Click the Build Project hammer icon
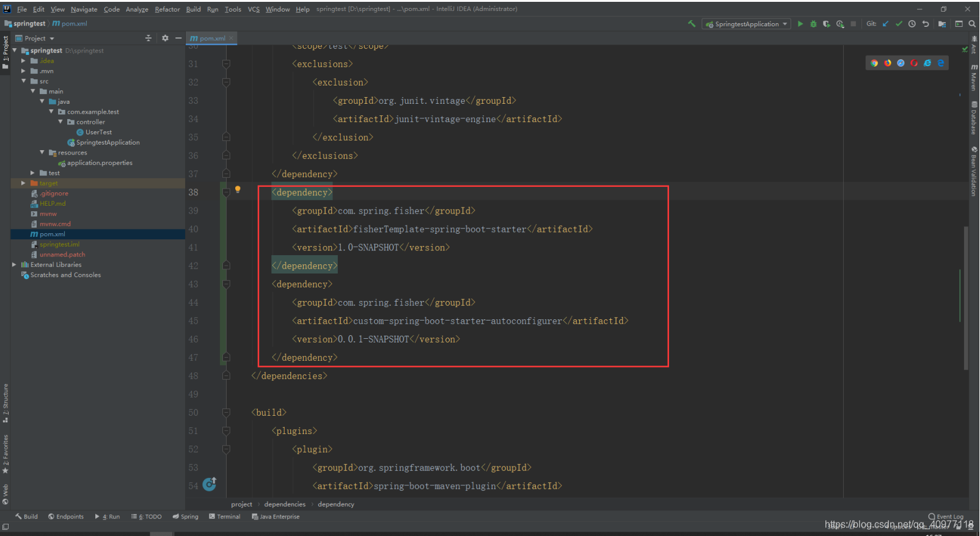The height and width of the screenshot is (536, 980). 692,24
